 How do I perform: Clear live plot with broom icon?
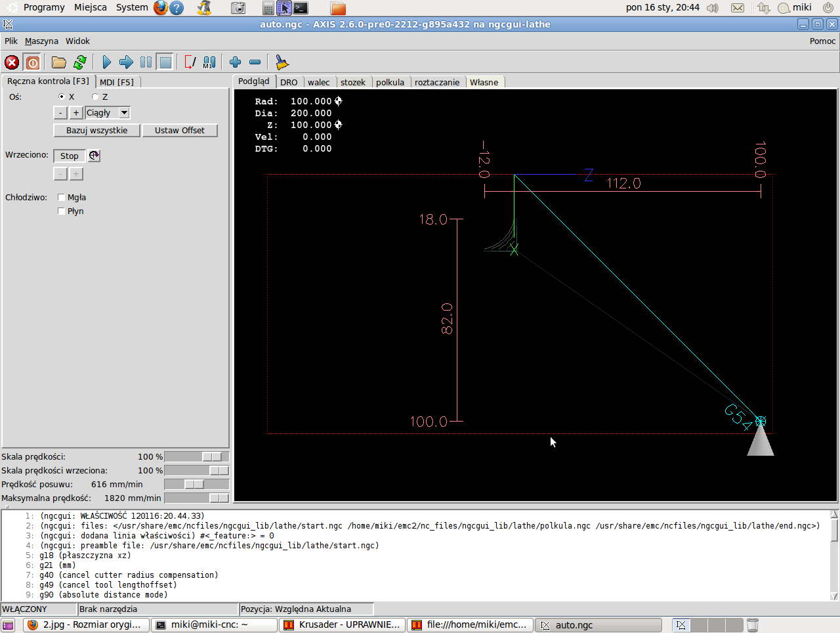tap(282, 62)
